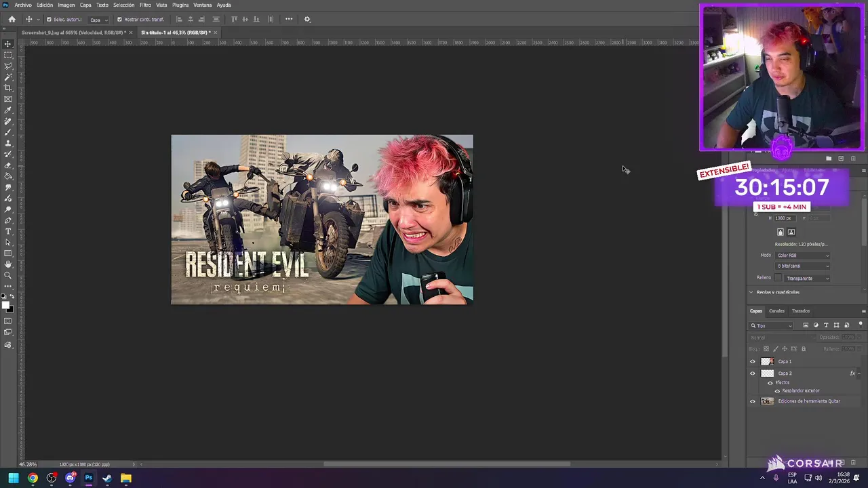Select the Capa 1 layer thumbnail

click(767, 361)
